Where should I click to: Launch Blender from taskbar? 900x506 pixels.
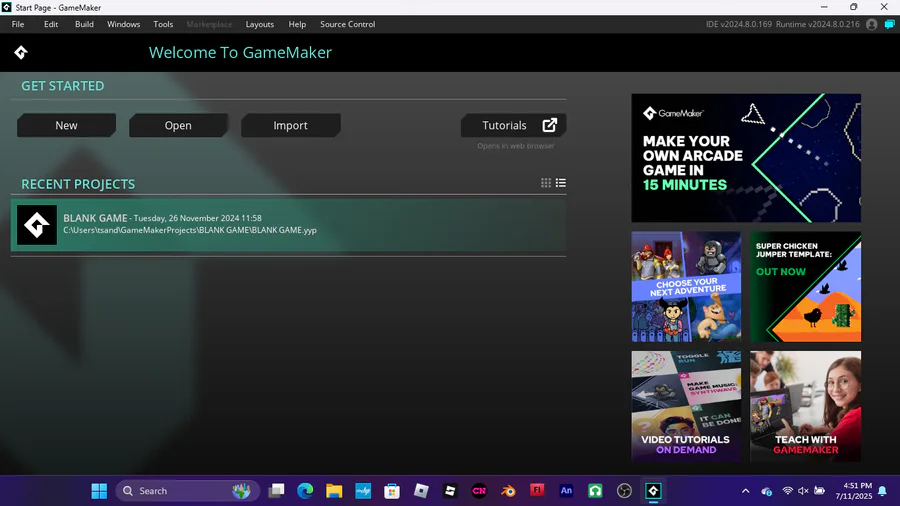coord(508,491)
